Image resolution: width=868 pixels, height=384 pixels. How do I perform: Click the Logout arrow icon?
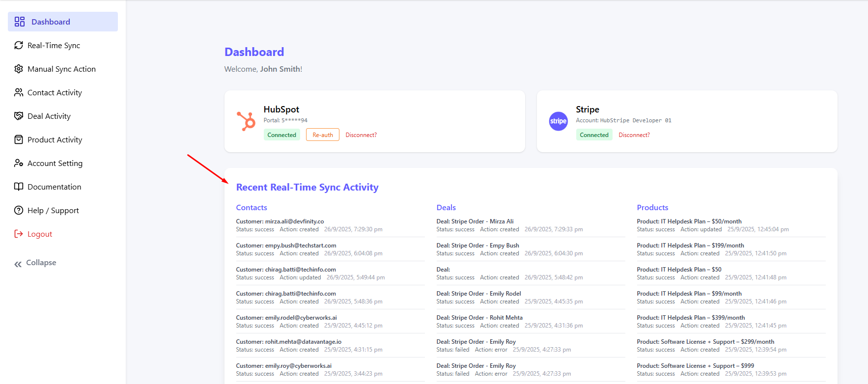(x=19, y=234)
